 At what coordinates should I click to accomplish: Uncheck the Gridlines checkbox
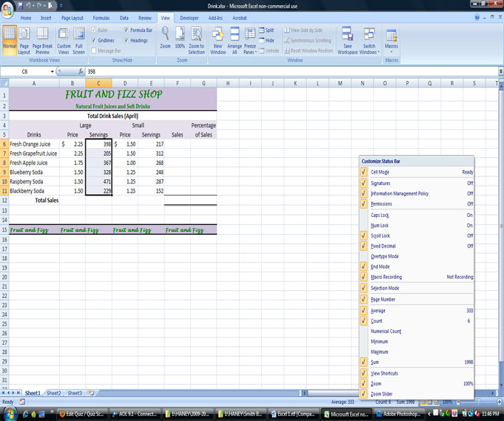[94, 41]
